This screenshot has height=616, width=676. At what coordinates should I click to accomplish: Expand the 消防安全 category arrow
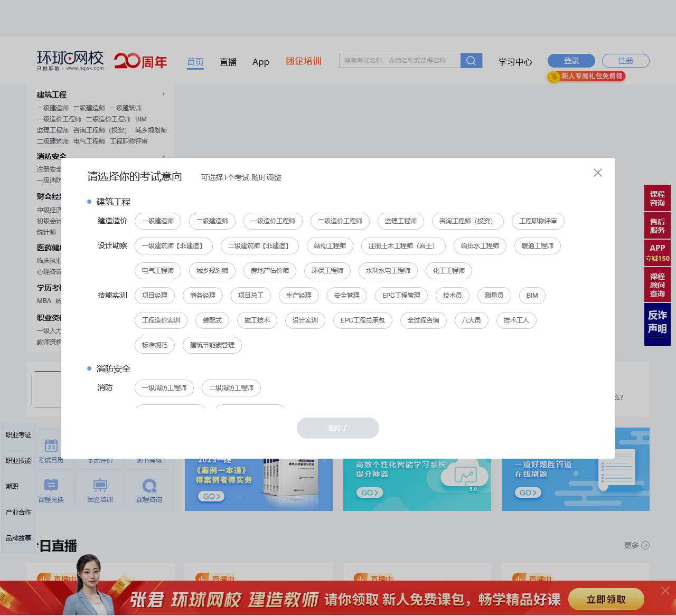click(164, 157)
